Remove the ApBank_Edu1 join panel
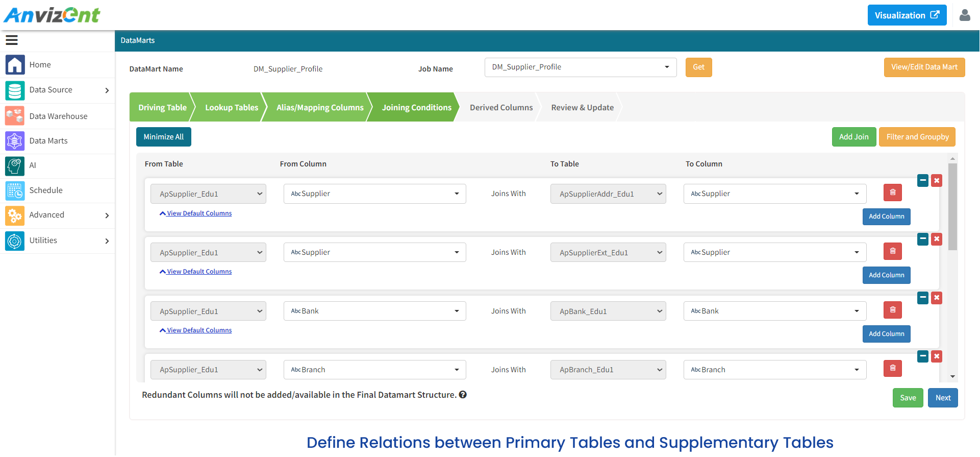The width and height of the screenshot is (980, 457). pyautogui.click(x=937, y=298)
